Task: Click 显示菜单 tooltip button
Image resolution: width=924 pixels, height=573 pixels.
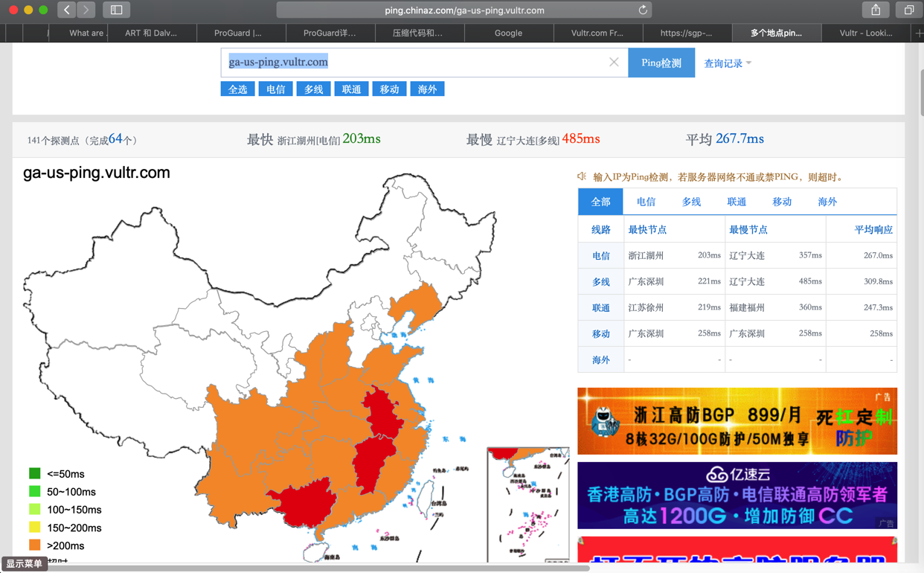Action: pyautogui.click(x=24, y=564)
